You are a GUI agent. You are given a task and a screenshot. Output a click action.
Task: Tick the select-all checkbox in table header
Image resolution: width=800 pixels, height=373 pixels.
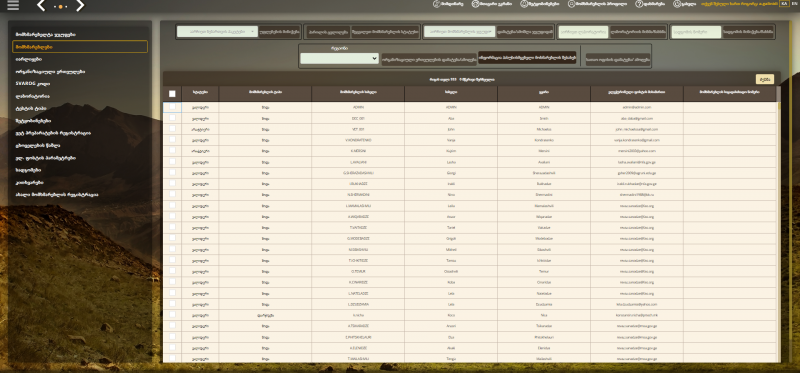(x=172, y=93)
